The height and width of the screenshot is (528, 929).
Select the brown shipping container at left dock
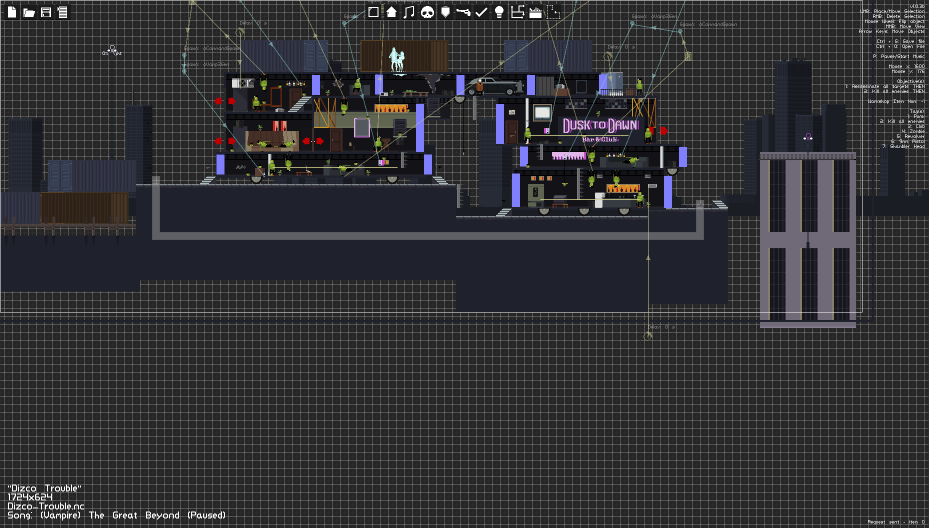pos(84,208)
